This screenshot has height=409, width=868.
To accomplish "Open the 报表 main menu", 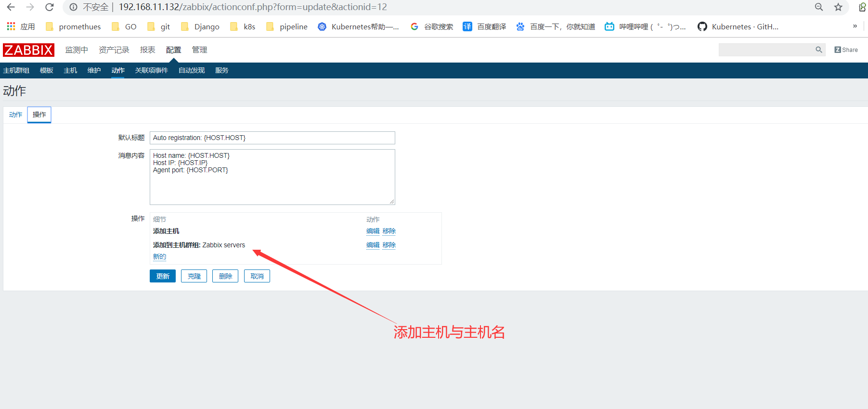I will coord(147,50).
